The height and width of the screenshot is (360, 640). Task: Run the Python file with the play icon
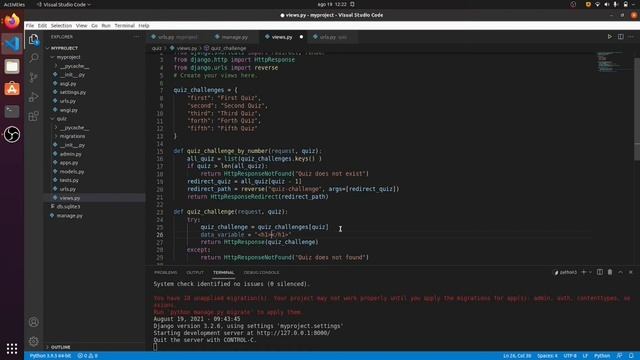point(609,37)
